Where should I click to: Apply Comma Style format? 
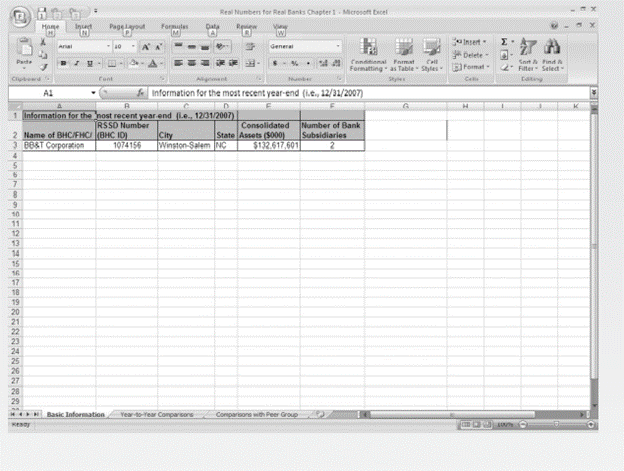coord(308,63)
